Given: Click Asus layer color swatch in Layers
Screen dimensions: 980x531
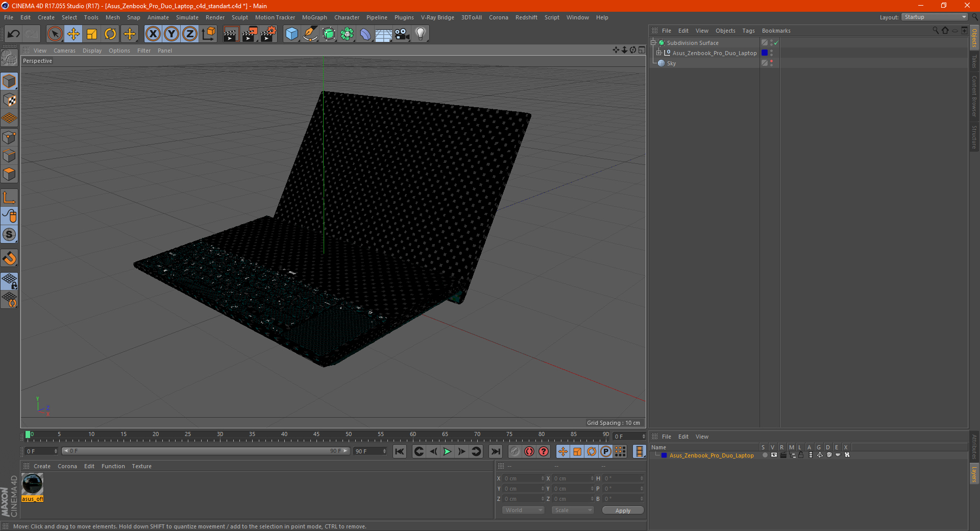Looking at the screenshot, I should click(x=664, y=455).
